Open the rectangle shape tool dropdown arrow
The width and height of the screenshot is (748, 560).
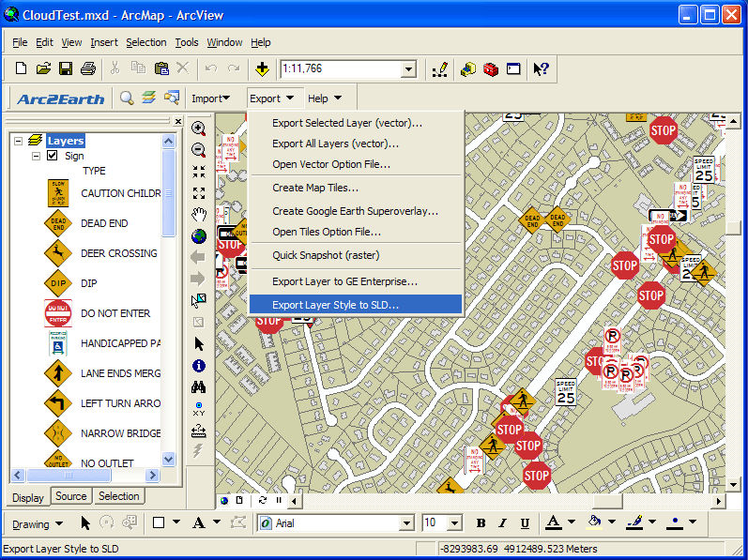pyautogui.click(x=176, y=522)
